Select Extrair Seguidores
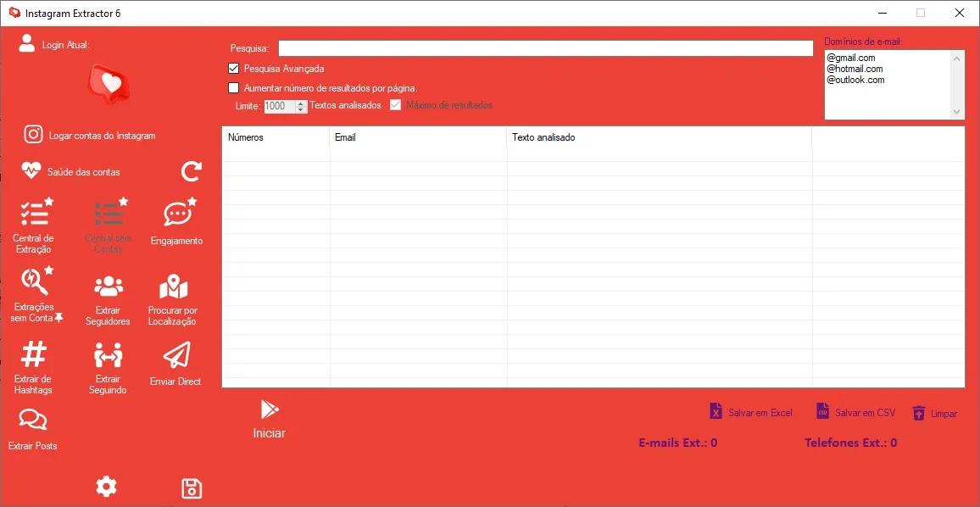This screenshot has height=507, width=980. click(109, 301)
